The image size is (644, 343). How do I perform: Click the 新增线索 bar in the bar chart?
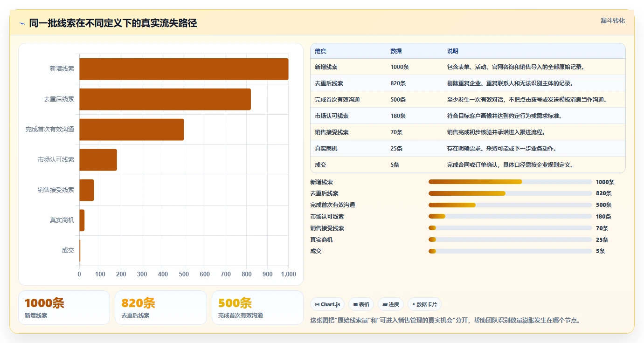coord(184,69)
